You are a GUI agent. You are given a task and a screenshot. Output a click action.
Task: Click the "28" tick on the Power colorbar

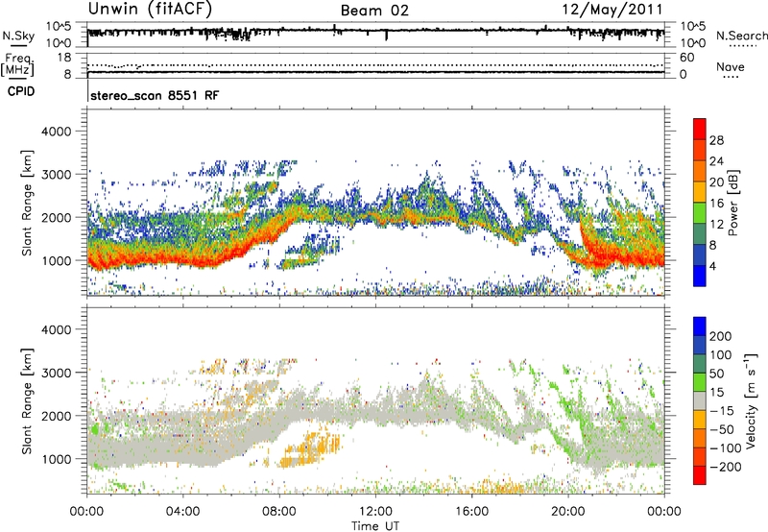tap(716, 140)
